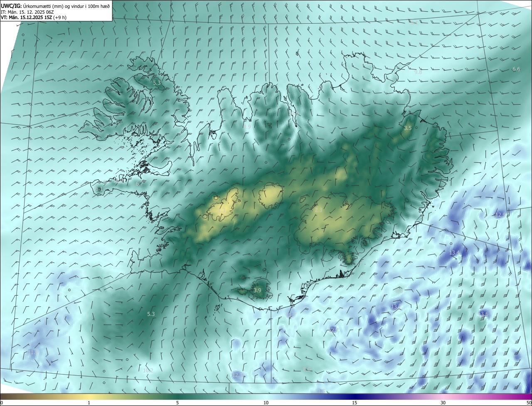Image resolution: width=532 pixels, height=406 pixels.
Task: Click the 0 tick label on the colour scale
Action: (2, 403)
